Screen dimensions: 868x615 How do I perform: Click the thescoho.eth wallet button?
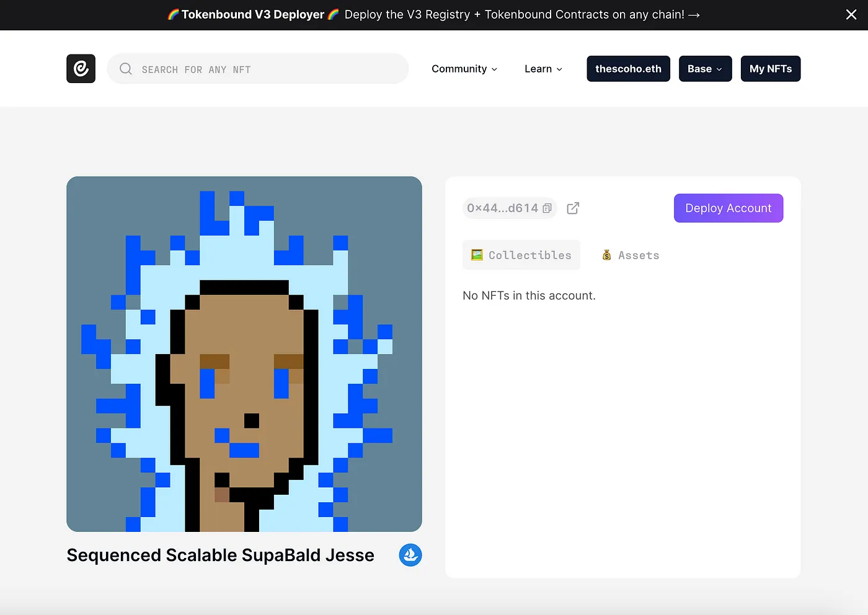tap(628, 69)
